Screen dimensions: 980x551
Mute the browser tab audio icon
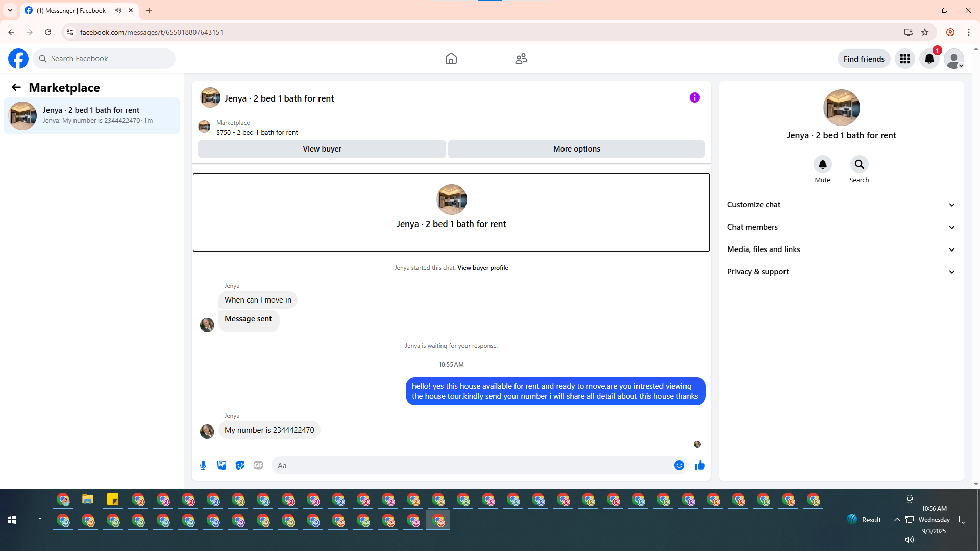click(118, 10)
